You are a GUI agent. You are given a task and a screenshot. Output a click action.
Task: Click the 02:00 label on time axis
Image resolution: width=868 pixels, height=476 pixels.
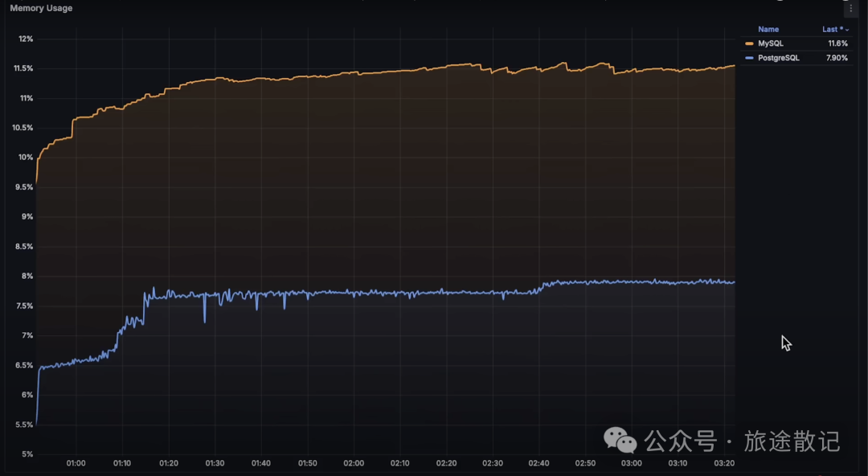pos(354,463)
